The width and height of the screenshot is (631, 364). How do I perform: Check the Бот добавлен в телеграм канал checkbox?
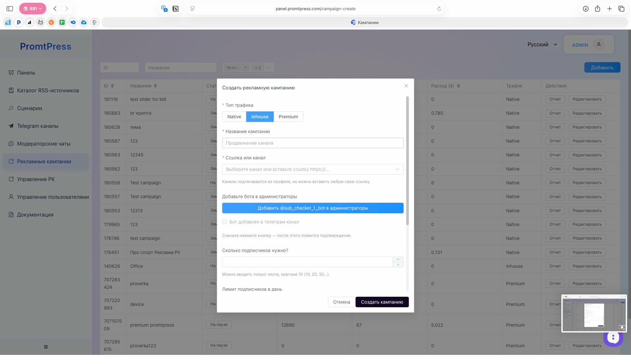point(224,222)
